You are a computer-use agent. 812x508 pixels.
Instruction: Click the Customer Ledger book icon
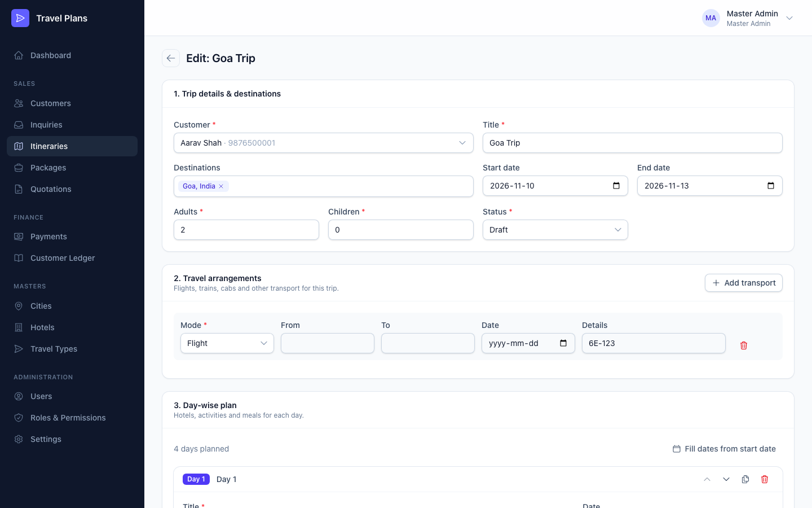pos(19,258)
